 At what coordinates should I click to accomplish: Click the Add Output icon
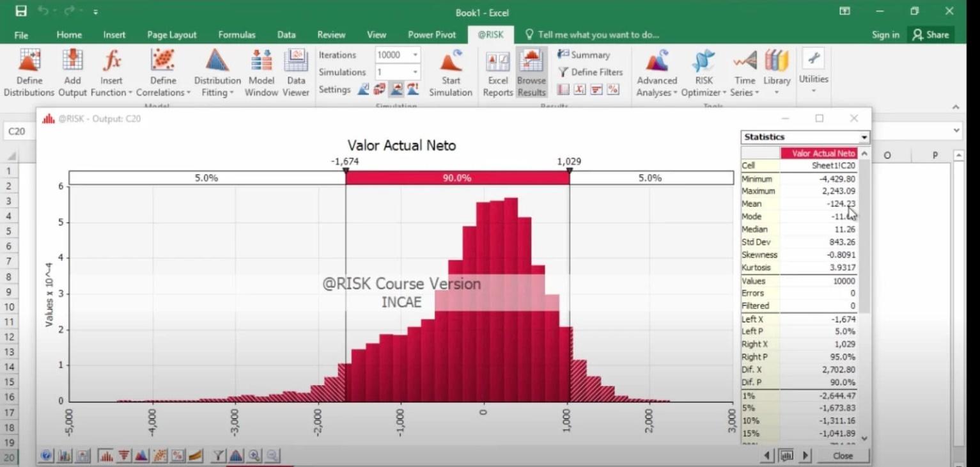click(72, 72)
